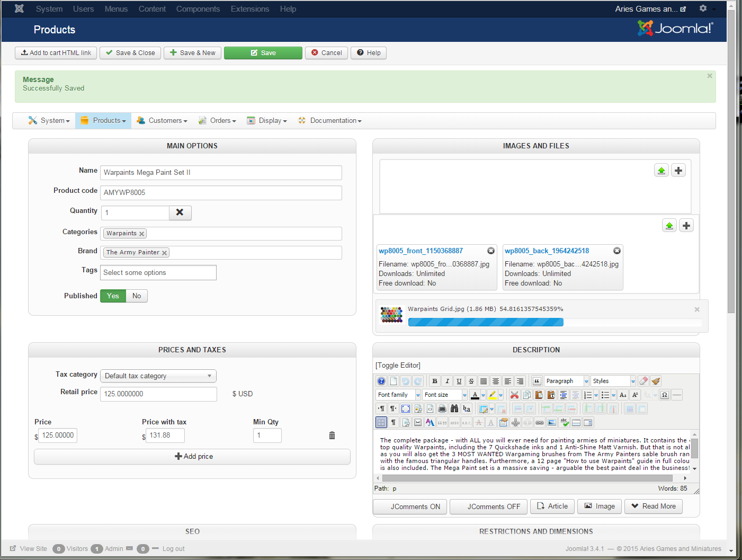Click the insert link chain icon

(540, 422)
